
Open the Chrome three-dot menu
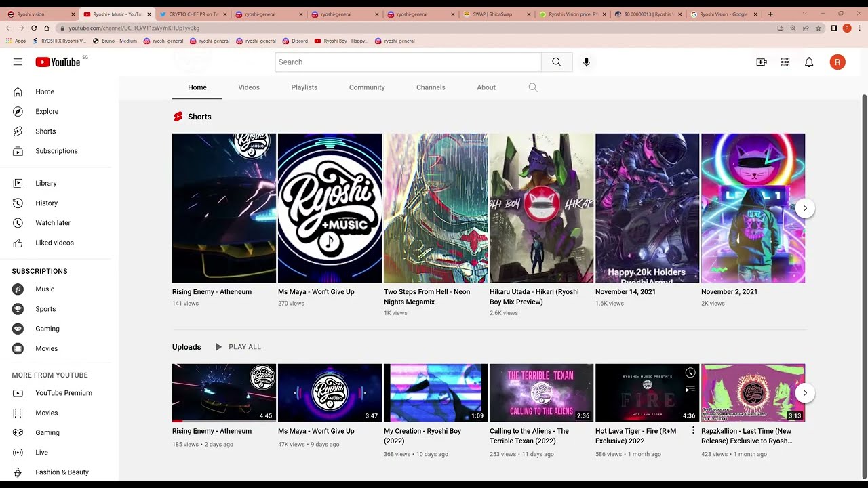coord(859,28)
